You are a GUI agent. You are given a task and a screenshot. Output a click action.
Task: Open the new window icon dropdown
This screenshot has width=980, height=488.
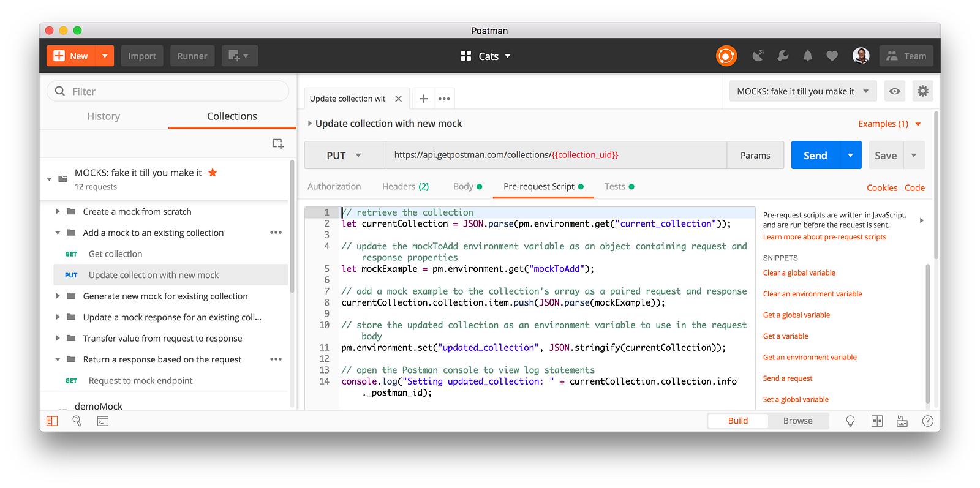[239, 56]
